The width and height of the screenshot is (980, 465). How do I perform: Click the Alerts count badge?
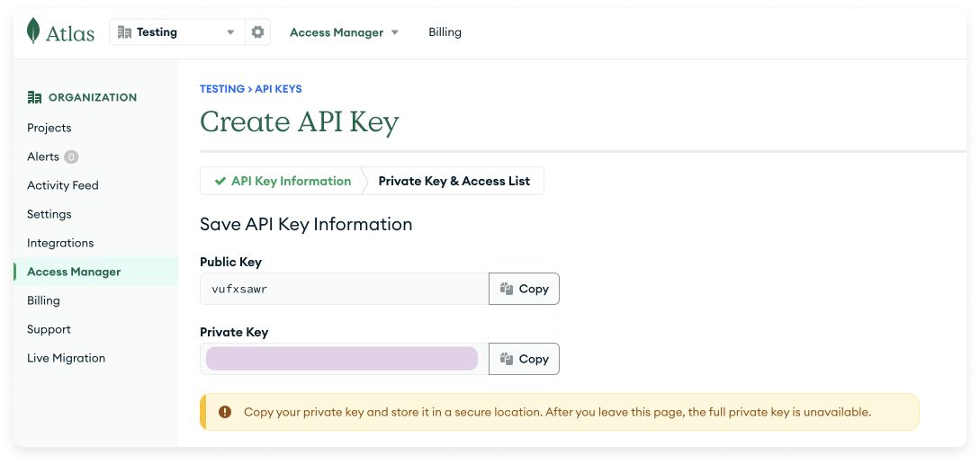click(x=71, y=156)
